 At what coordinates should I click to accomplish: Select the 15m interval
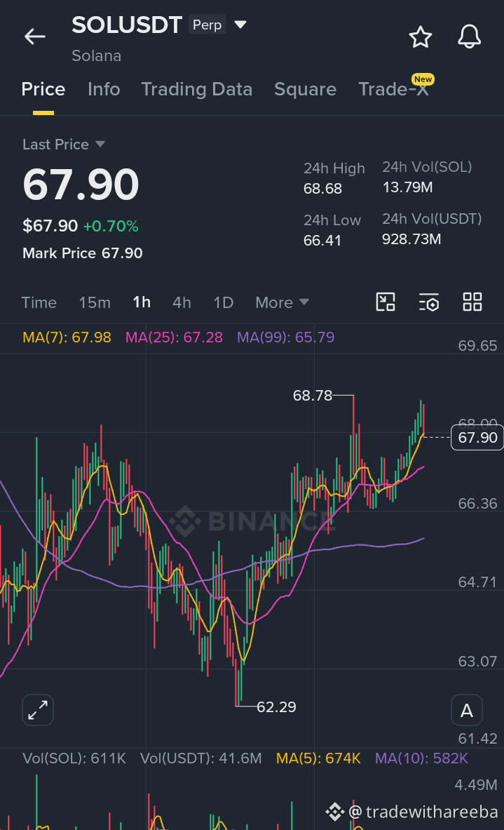tap(95, 302)
